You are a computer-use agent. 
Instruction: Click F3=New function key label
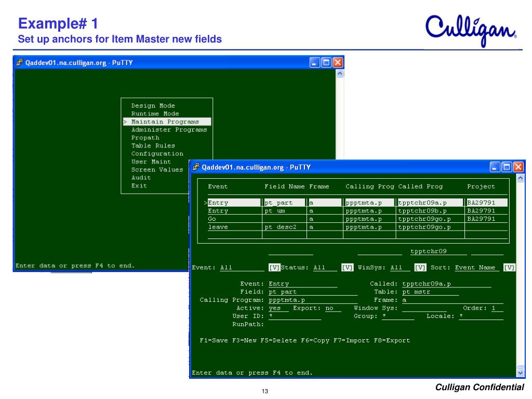244,340
